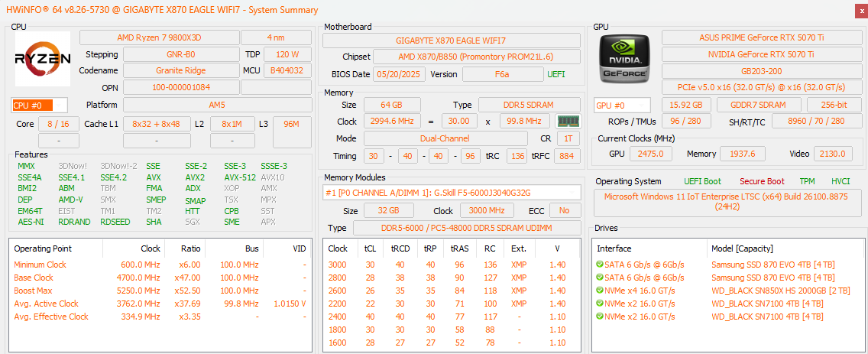Click the Boost Max operating point row
The width and height of the screenshot is (868, 354).
[x=160, y=291]
